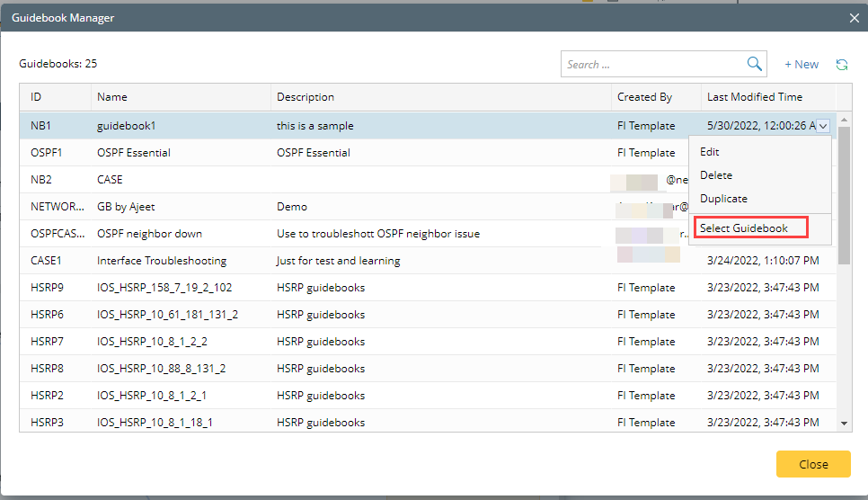Sort by the Name column header
This screenshot has width=868, height=500.
(112, 97)
